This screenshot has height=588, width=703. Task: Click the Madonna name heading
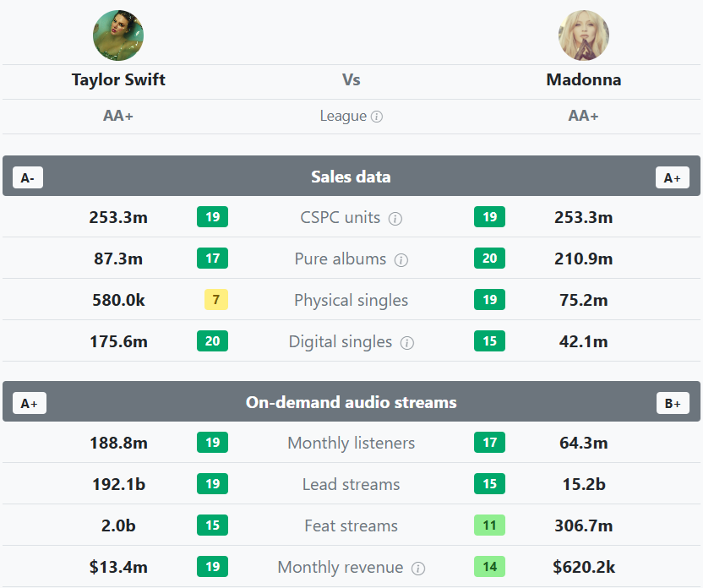click(584, 79)
